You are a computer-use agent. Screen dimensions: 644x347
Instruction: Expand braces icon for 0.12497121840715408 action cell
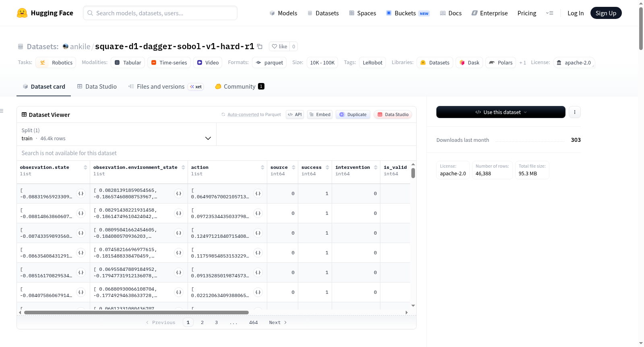click(258, 233)
